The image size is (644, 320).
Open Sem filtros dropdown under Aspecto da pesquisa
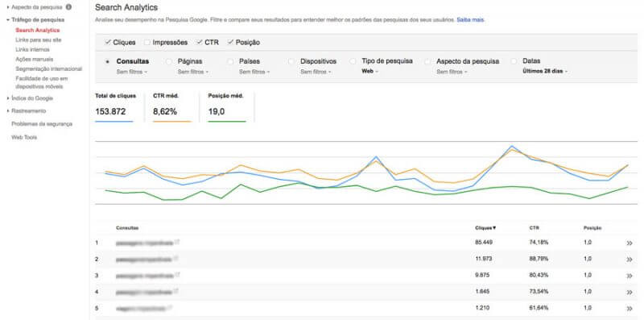pyautogui.click(x=452, y=72)
